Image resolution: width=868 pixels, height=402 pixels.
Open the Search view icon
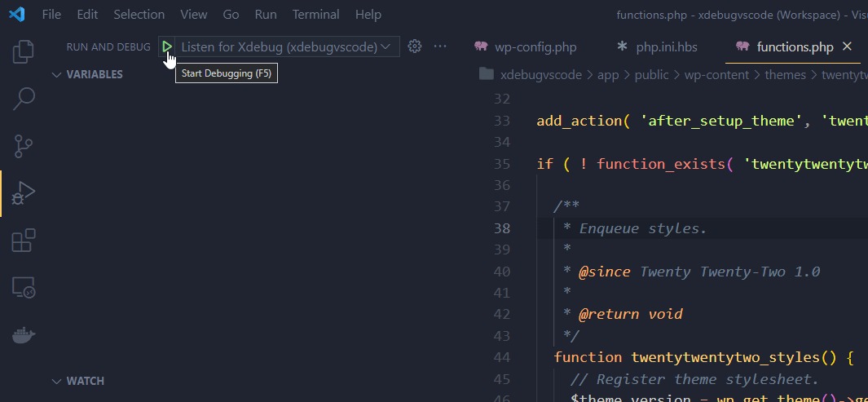(x=24, y=99)
